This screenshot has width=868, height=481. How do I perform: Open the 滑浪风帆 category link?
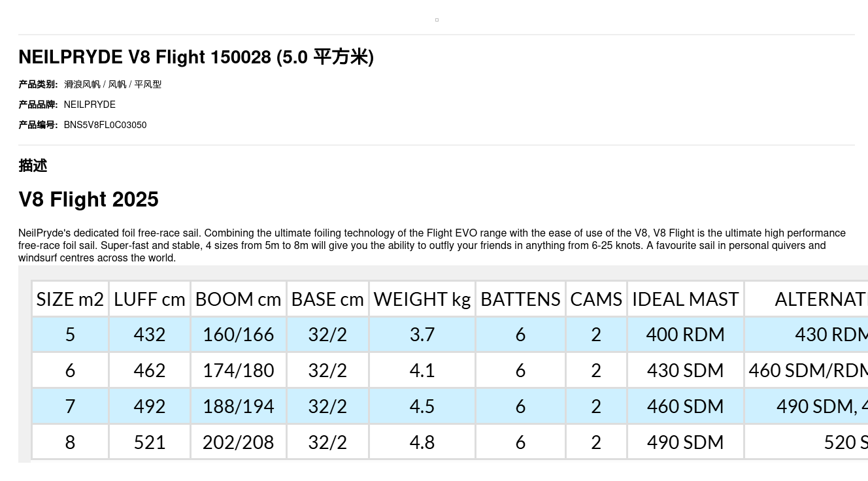coord(82,84)
